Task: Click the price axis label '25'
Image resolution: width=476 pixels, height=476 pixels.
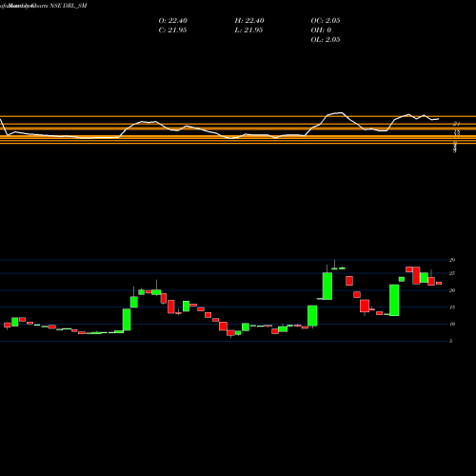Action: tap(452, 273)
